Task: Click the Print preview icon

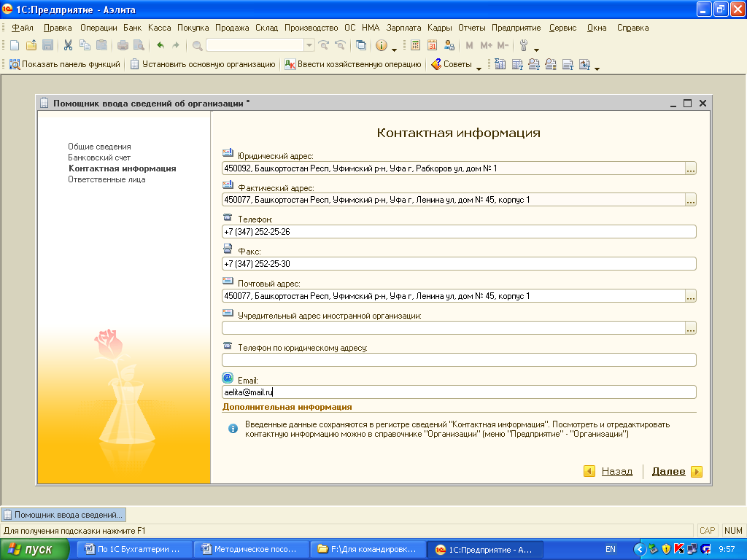Action: pos(139,45)
